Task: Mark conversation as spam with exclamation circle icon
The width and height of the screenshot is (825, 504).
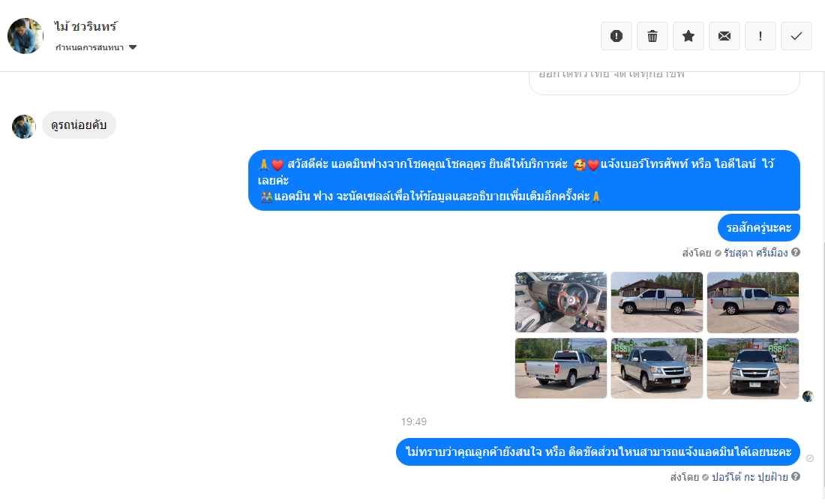Action: 616,36
